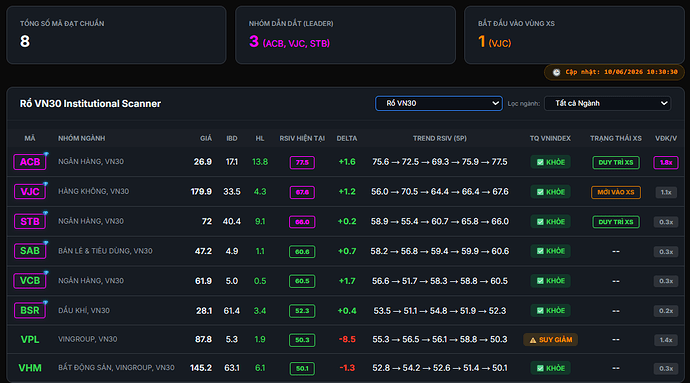Viewport: 690px width, 383px height.
Task: Select the VHM ticker symbol
Action: 30,368
